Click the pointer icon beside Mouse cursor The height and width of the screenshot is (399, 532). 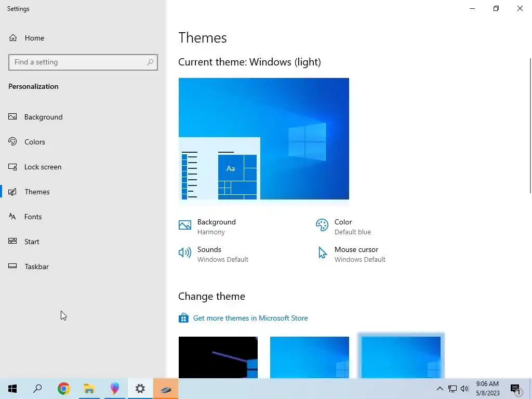[322, 253]
